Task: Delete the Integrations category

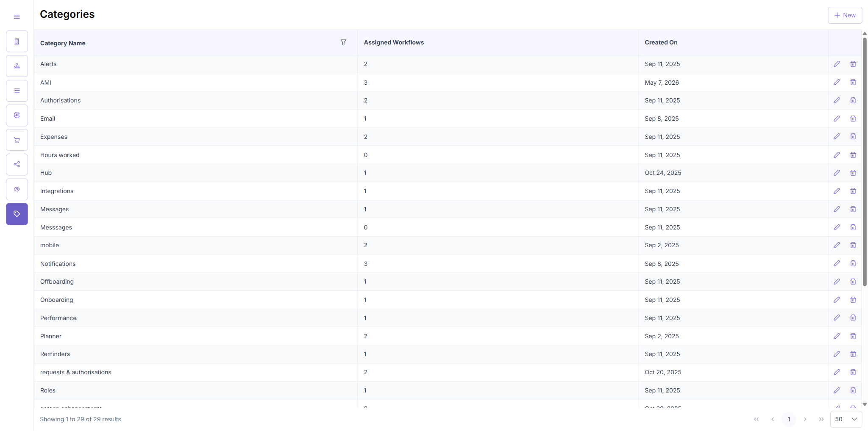Action: click(x=853, y=191)
